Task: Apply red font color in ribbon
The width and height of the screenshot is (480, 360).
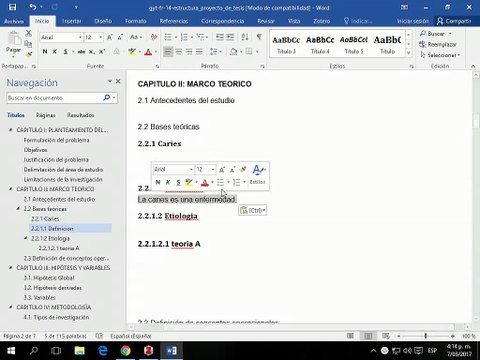Action: [148, 52]
